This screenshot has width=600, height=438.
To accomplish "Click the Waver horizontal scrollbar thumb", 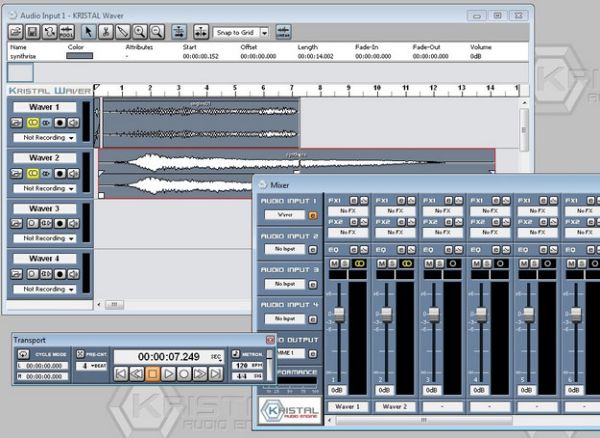I will [114, 305].
